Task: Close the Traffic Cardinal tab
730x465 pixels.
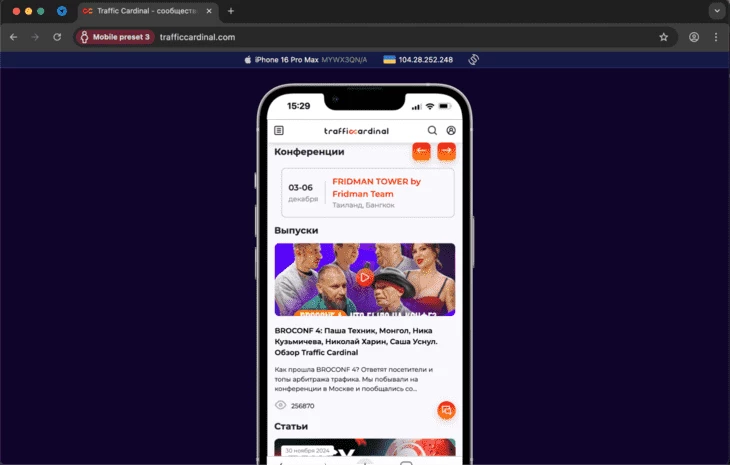Action: tap(209, 11)
